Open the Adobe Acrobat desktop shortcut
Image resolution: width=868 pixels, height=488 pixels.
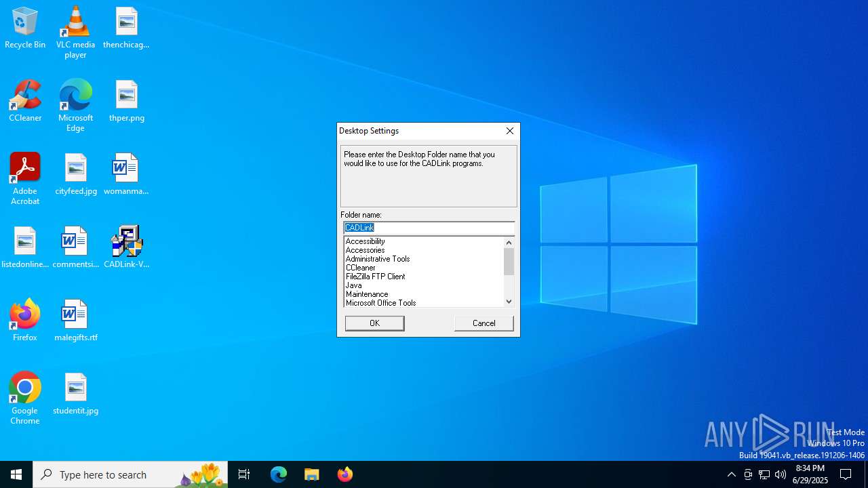point(25,179)
